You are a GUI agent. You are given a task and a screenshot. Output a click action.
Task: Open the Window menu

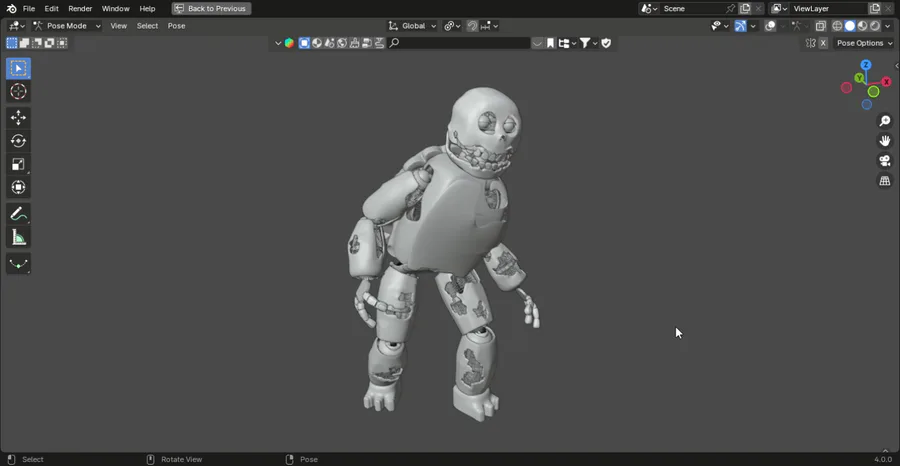coord(115,9)
